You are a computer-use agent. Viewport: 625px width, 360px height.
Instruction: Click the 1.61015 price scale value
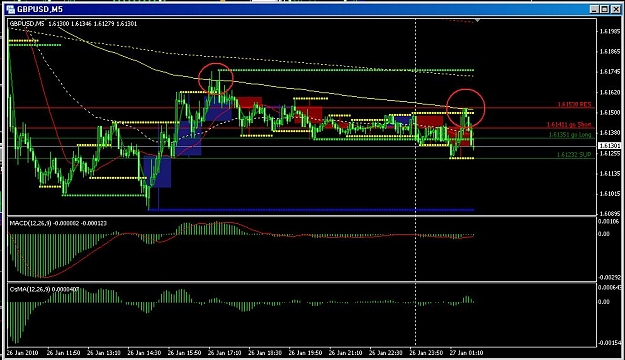(610, 194)
